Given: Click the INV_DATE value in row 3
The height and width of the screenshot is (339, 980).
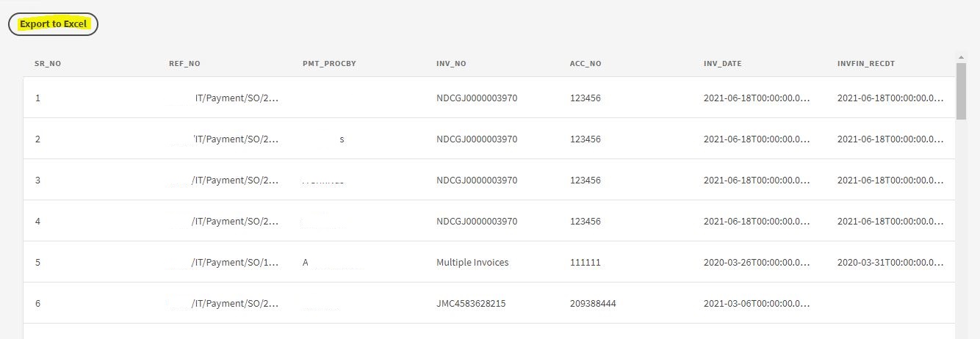Looking at the screenshot, I should coord(757,180).
